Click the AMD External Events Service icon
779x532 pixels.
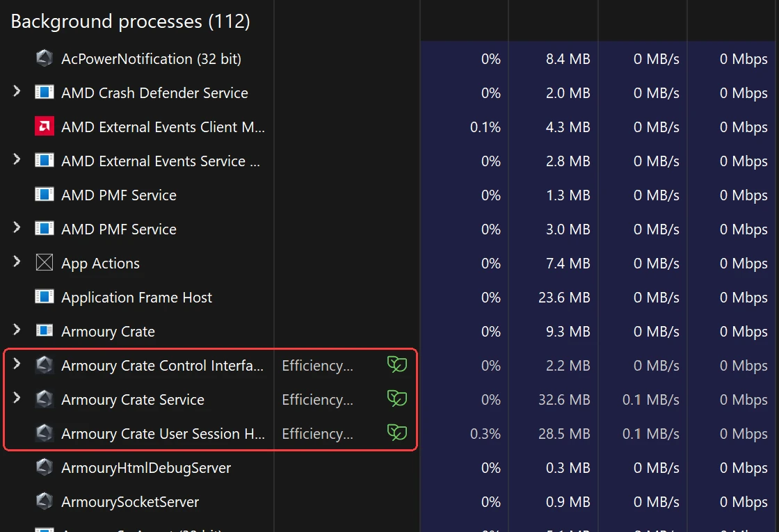pyautogui.click(x=45, y=161)
